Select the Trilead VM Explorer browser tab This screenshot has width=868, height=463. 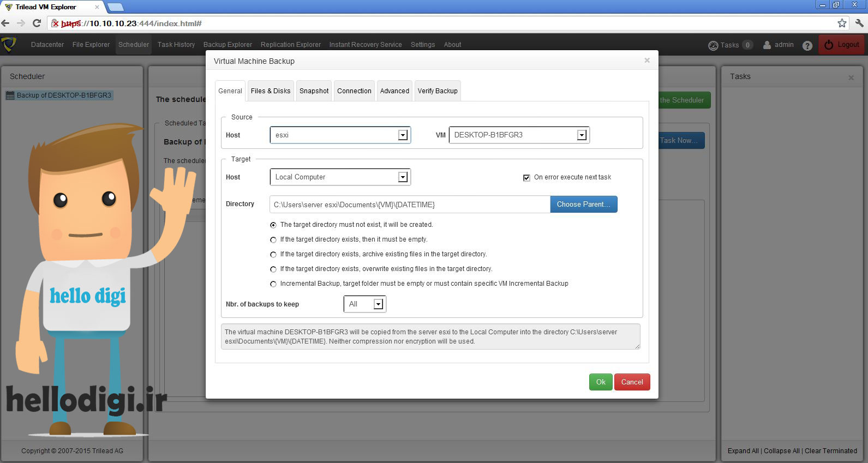click(x=51, y=7)
